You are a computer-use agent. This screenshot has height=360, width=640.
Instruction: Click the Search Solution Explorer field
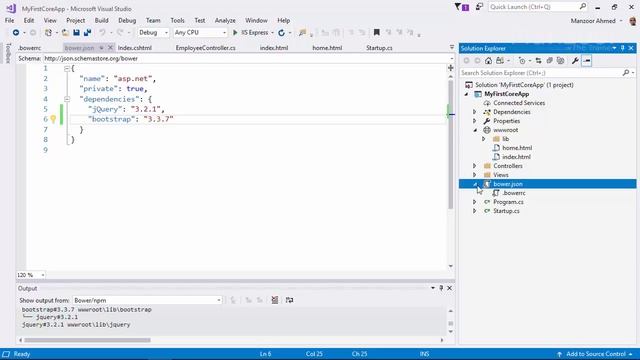point(540,73)
